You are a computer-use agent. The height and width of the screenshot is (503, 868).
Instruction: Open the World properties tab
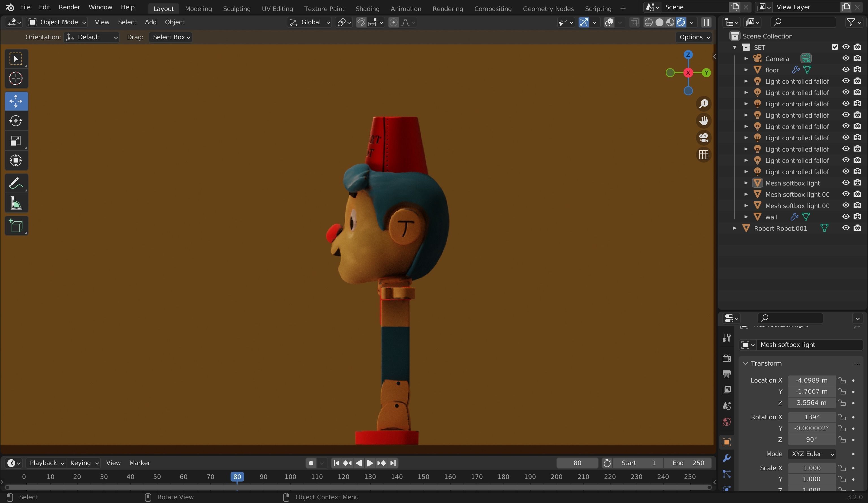coord(727,422)
